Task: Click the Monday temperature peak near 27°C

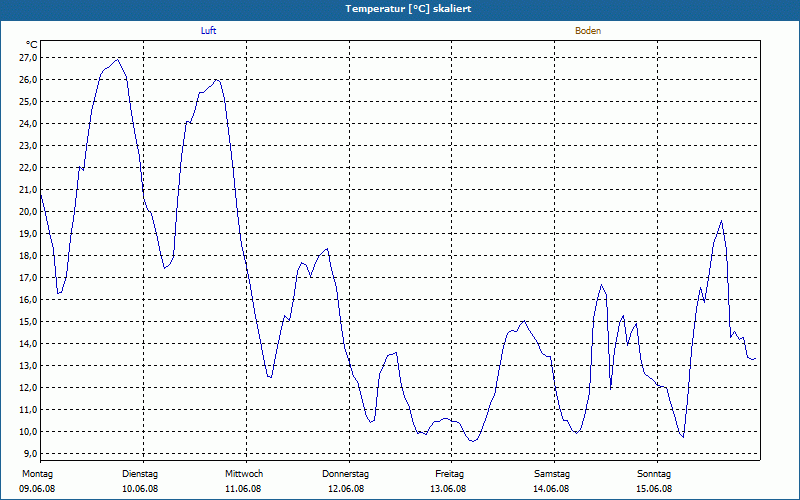Action: [117, 59]
